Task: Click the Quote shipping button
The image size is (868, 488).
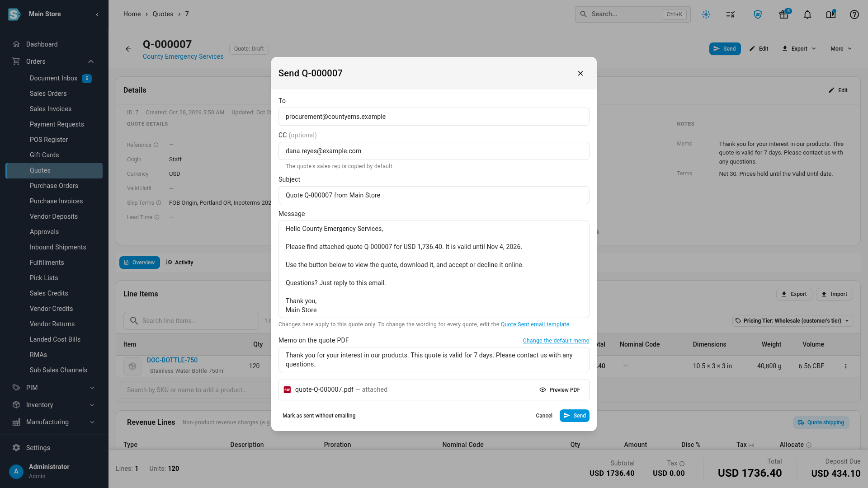Action: (821, 422)
